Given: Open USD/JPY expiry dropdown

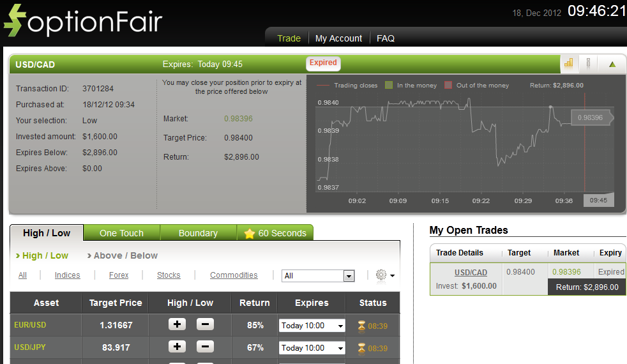Looking at the screenshot, I should click(312, 348).
